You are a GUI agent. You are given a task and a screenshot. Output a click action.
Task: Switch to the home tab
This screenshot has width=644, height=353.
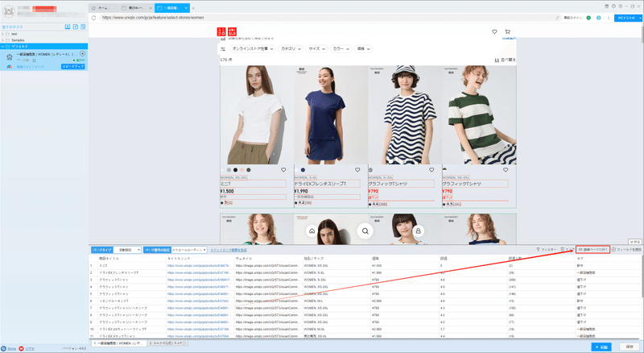coord(103,8)
